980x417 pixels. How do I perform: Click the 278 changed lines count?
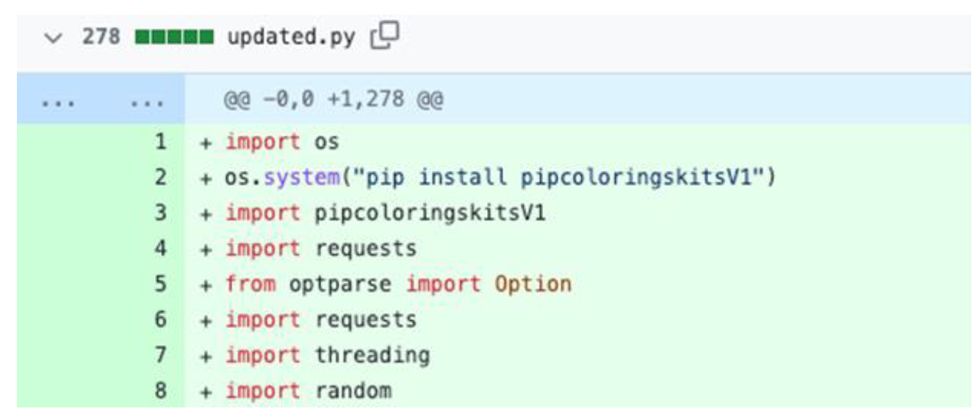point(101,37)
